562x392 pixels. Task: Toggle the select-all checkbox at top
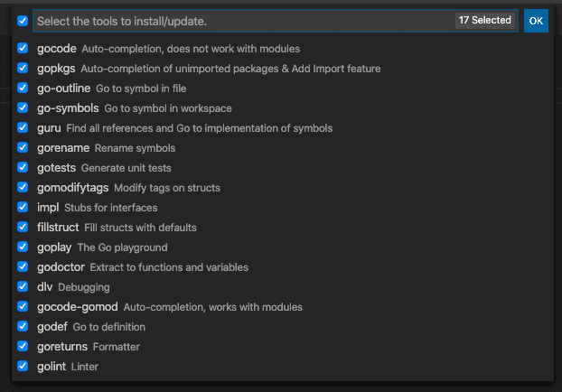point(23,21)
